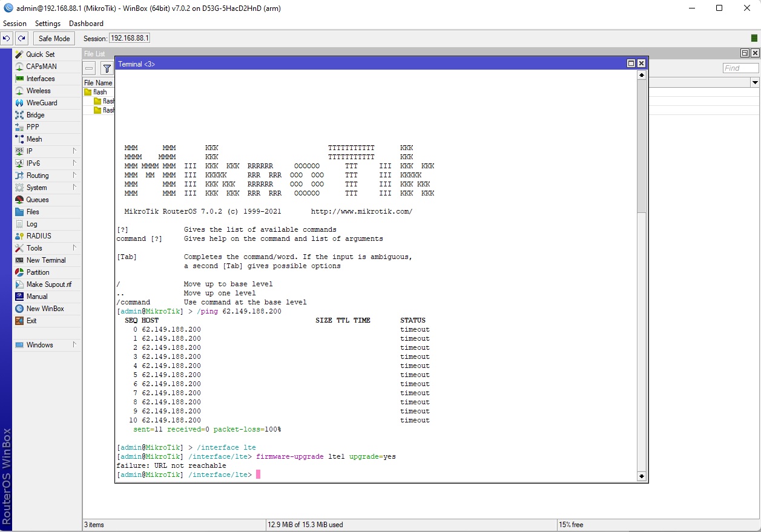Click the Session address field 192.168.88.1
The image size is (761, 532).
coord(130,38)
